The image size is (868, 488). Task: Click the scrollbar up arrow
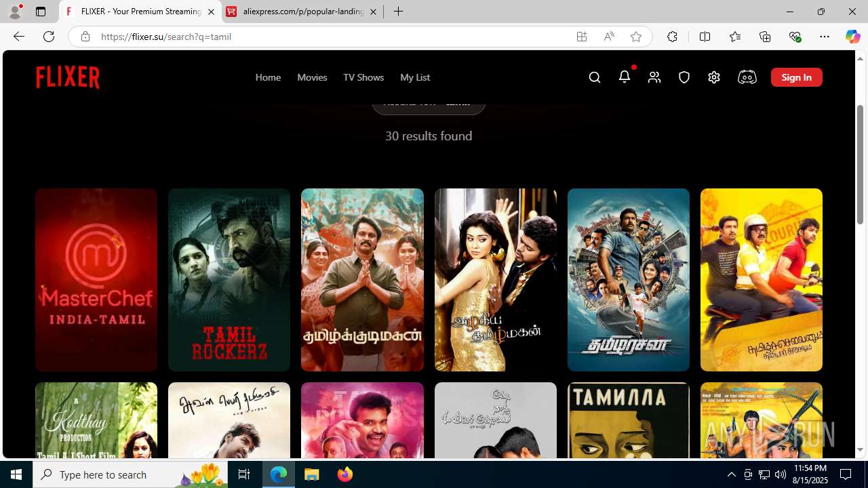click(860, 58)
